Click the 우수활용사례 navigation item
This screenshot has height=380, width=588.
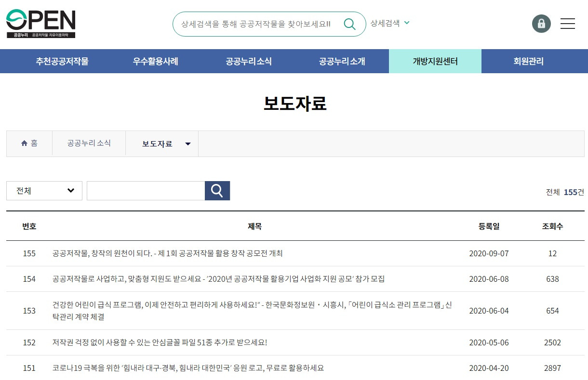pos(155,61)
